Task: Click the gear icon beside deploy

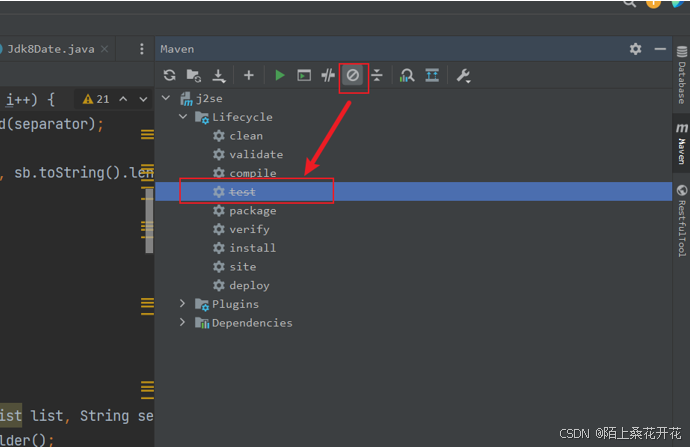Action: (219, 285)
